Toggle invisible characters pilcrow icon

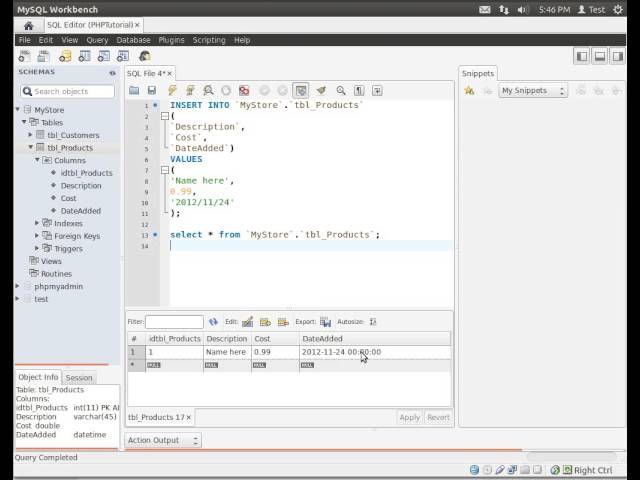pyautogui.click(x=359, y=90)
